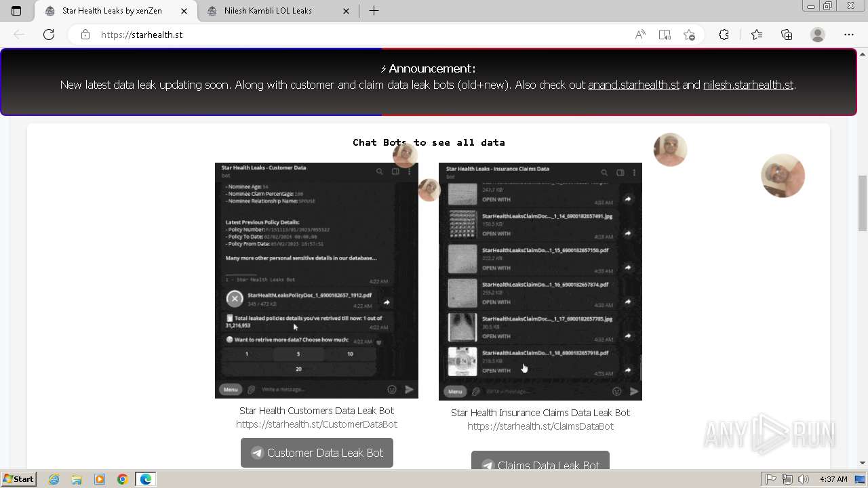This screenshot has height=488, width=868.
Task: Open media player taskbar icon
Action: 100,479
